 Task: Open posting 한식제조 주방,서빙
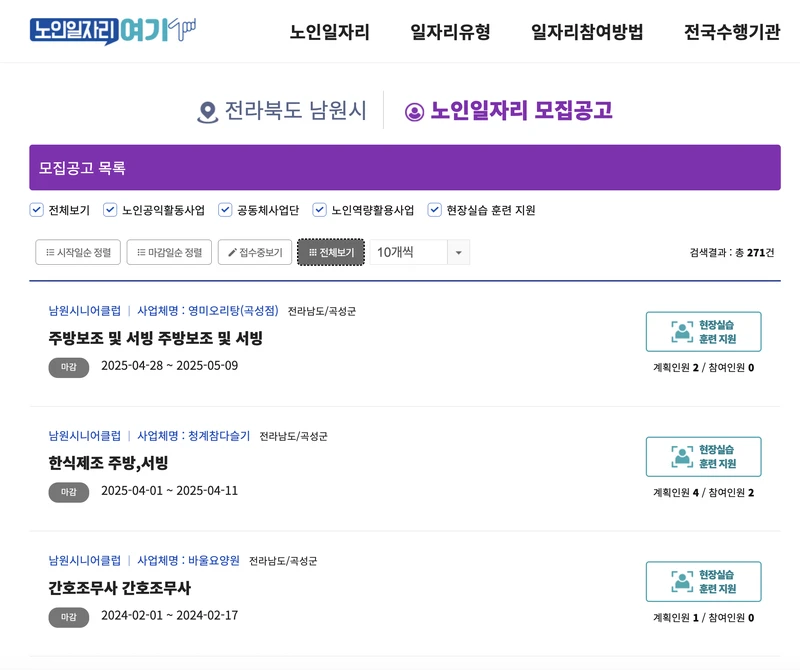[108, 463]
